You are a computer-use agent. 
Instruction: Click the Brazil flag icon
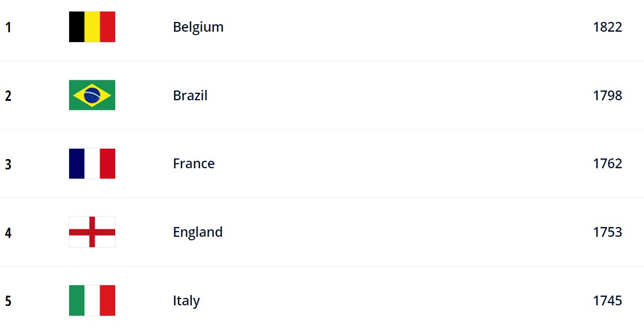[x=92, y=95]
